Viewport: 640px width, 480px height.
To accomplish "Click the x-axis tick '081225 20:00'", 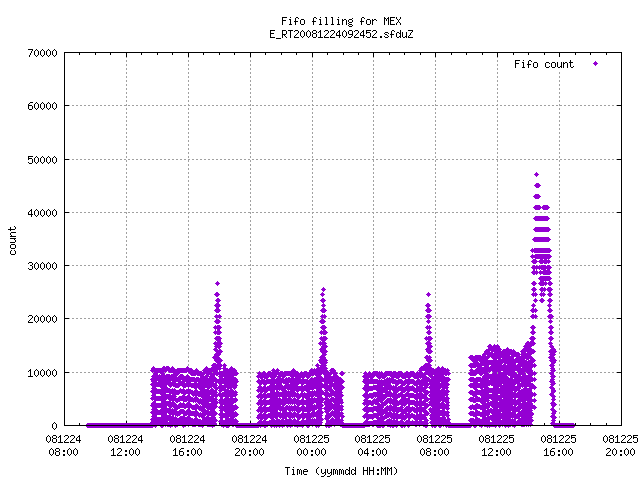I will coord(620,446).
